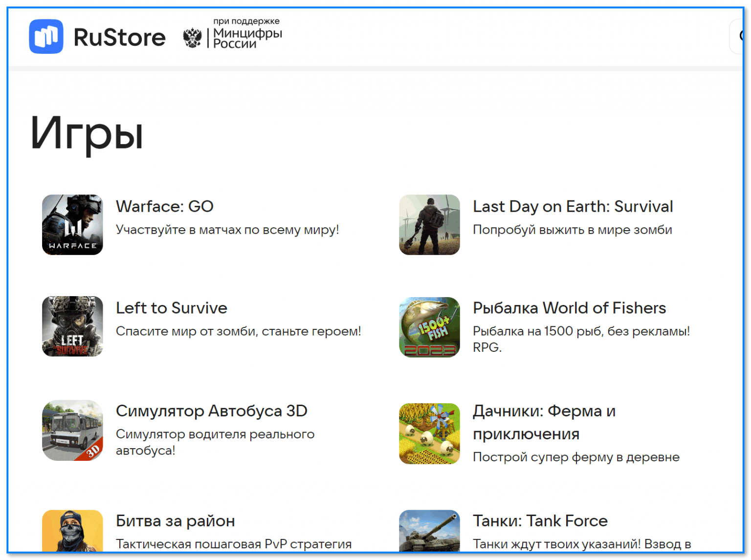Click the description "Рыбалка на 1500 рыб, без рекламы!"
Screen dimensions: 751x560
point(581,331)
